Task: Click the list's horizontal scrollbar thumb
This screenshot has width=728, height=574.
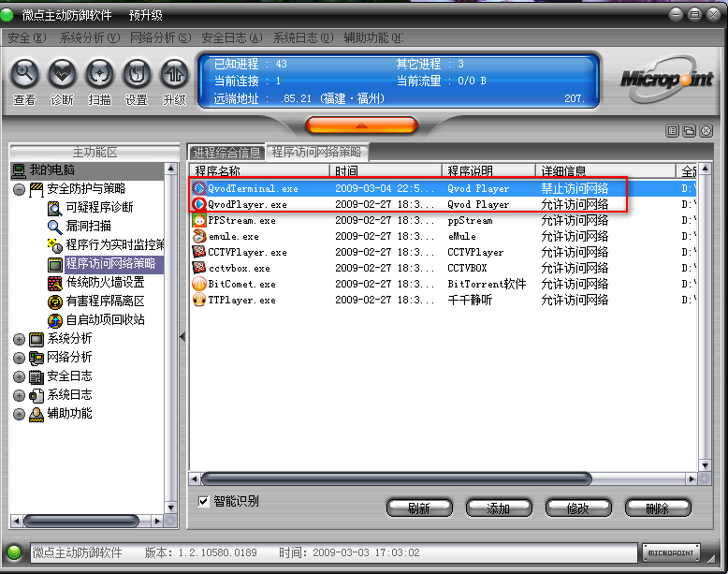Action: tap(397, 478)
